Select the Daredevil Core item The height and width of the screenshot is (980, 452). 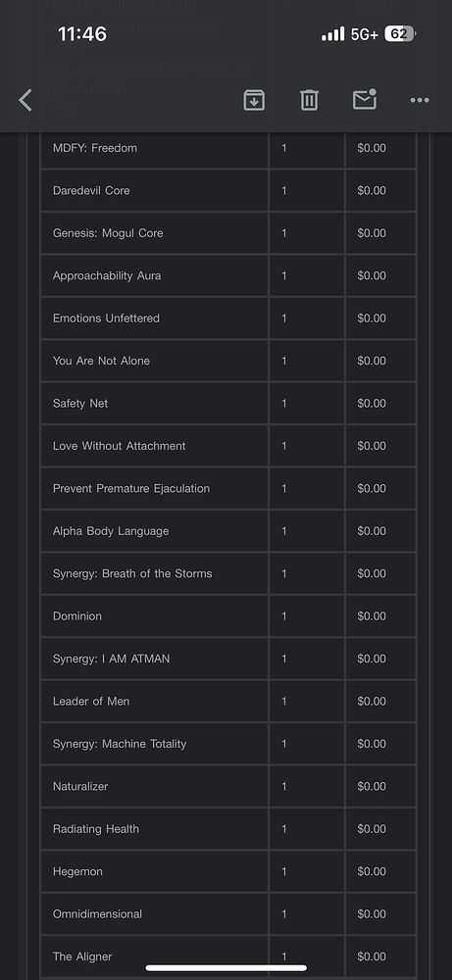91,191
